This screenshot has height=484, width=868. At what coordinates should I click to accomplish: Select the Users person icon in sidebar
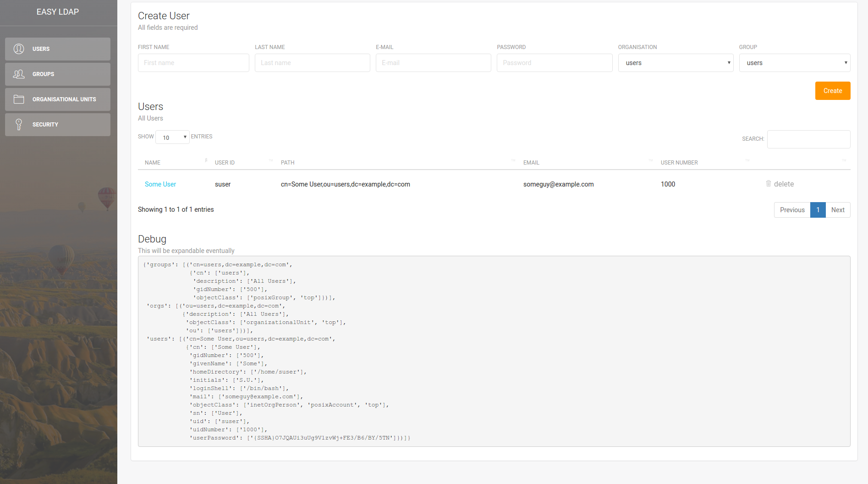pyautogui.click(x=19, y=49)
